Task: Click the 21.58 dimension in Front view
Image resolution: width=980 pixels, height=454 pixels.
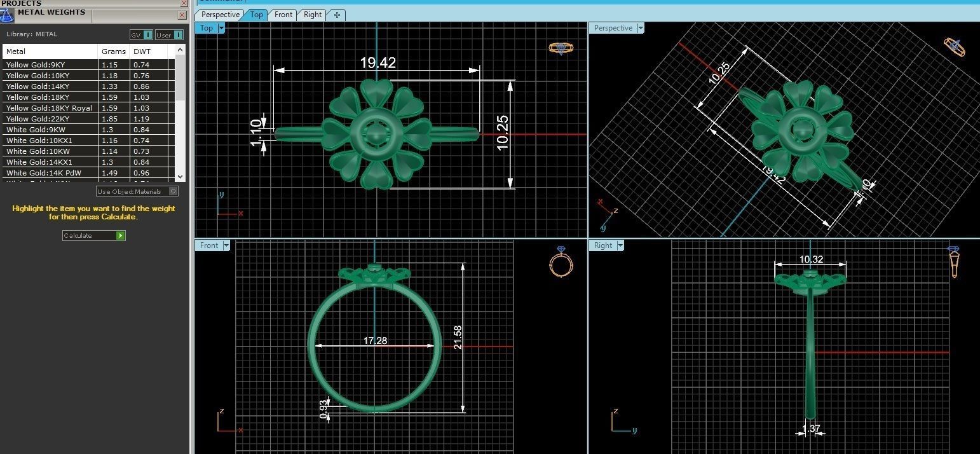Action: click(x=458, y=337)
